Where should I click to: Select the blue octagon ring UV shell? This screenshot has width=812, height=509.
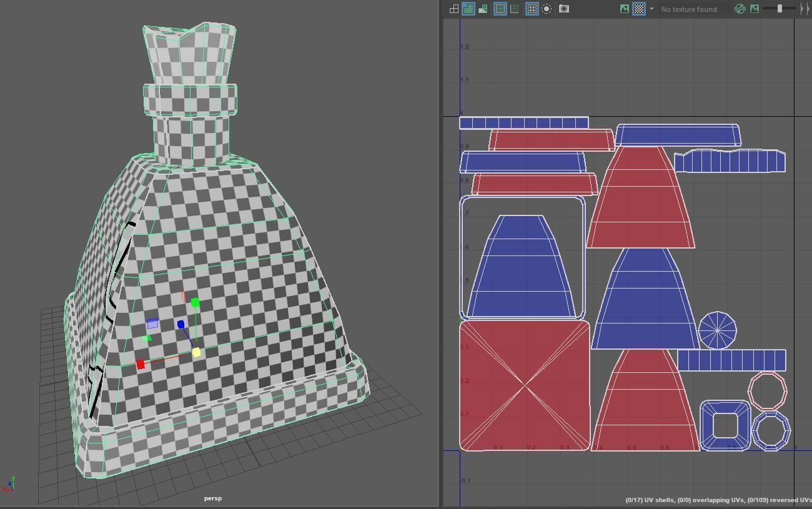[771, 430]
